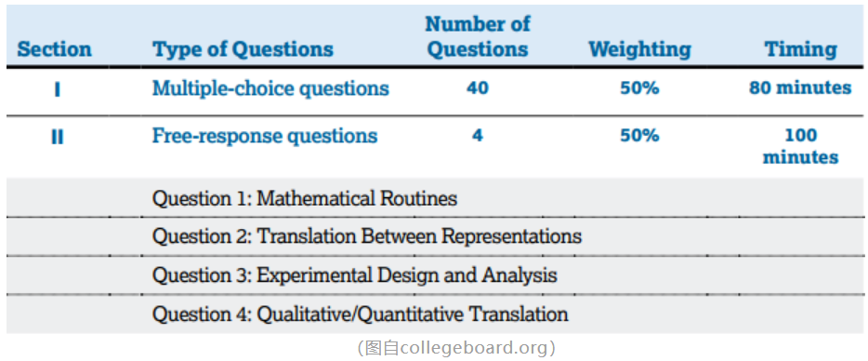
Task: Click the Section II roman numeral
Action: [x=57, y=137]
